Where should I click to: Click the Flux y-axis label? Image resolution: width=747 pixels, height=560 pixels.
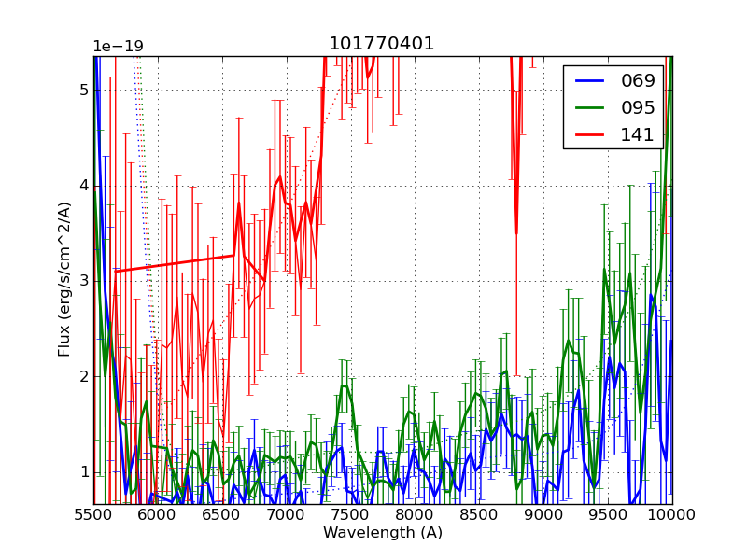64,280
